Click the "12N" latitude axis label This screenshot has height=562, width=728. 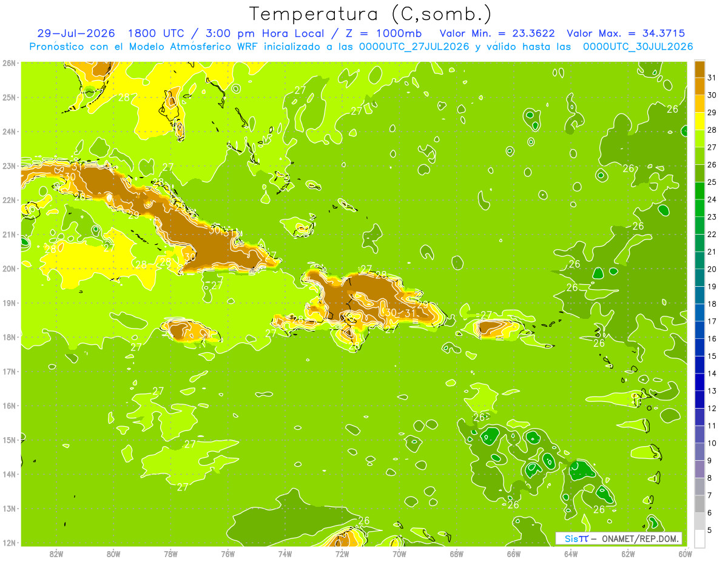tap(8, 543)
